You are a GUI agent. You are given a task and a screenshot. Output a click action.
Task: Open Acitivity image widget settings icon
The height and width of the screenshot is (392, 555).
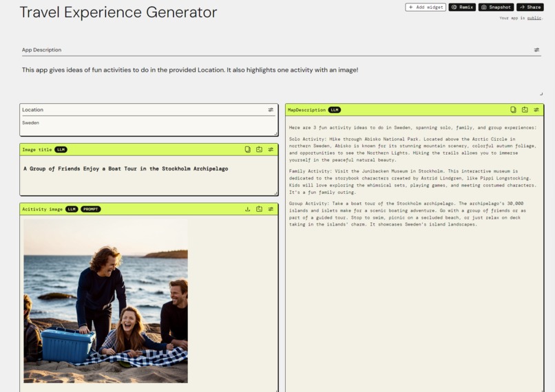[271, 209]
